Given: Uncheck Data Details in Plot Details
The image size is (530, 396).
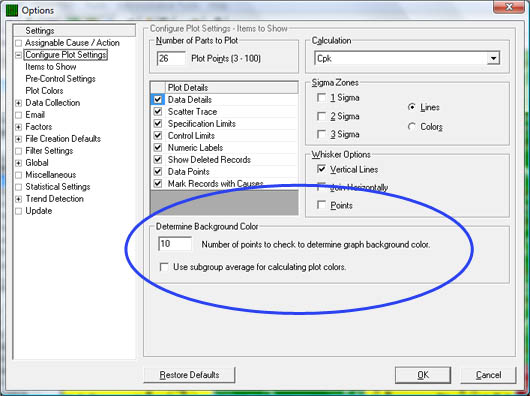Looking at the screenshot, I should tap(158, 100).
